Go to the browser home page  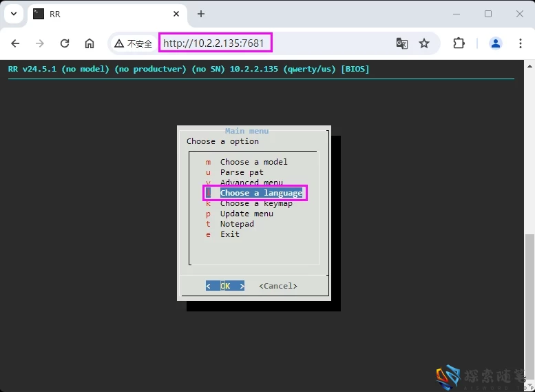pos(90,43)
